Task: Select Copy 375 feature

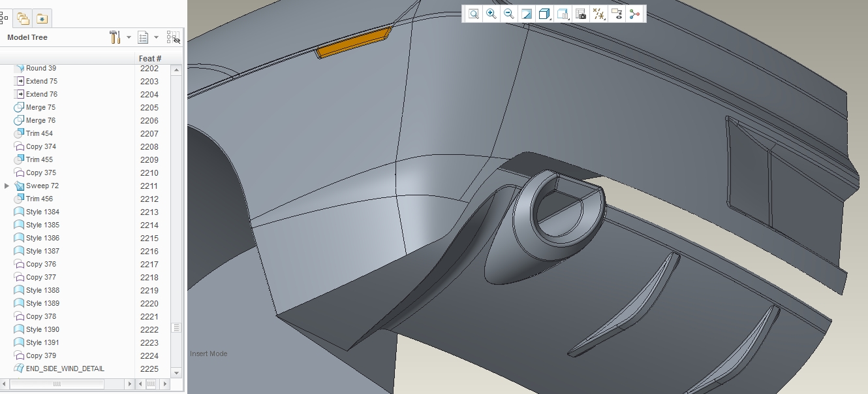Action: (x=41, y=172)
